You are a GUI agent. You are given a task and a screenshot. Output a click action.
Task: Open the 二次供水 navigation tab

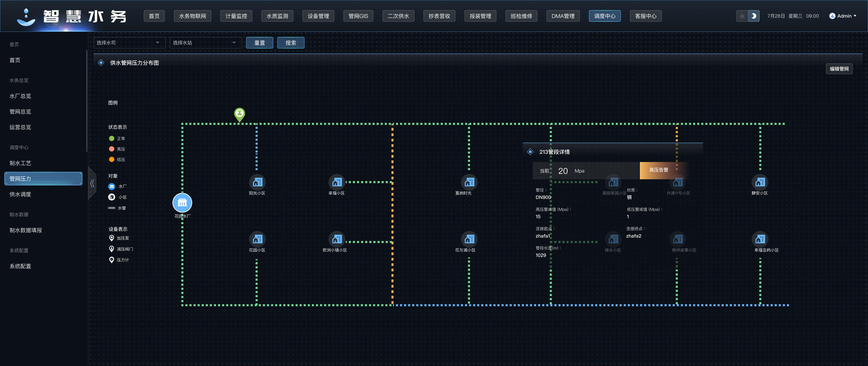point(398,16)
